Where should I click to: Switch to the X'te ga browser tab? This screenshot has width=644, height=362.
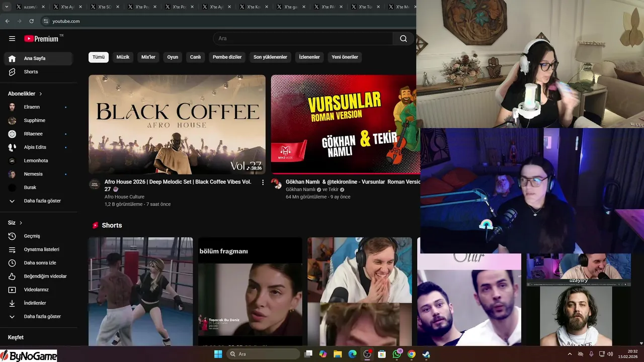tap(291, 7)
